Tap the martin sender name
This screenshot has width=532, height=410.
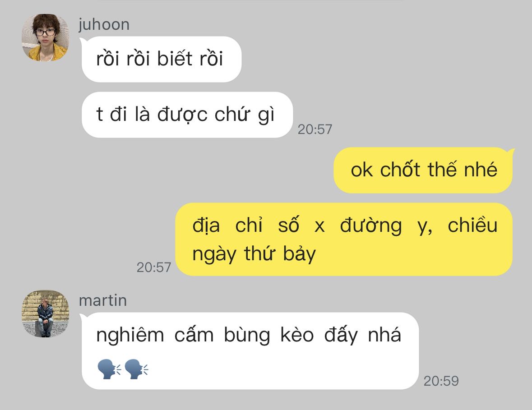(103, 300)
